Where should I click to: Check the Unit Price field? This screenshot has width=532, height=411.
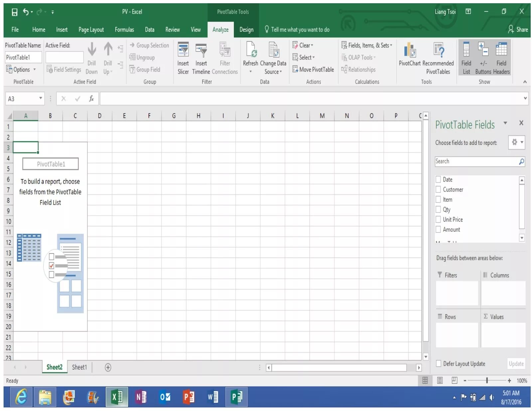coord(438,219)
